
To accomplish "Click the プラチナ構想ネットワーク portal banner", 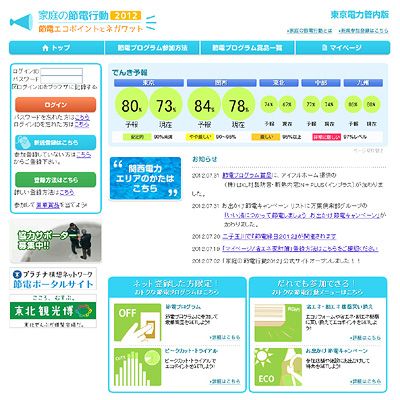I will (x=53, y=279).
